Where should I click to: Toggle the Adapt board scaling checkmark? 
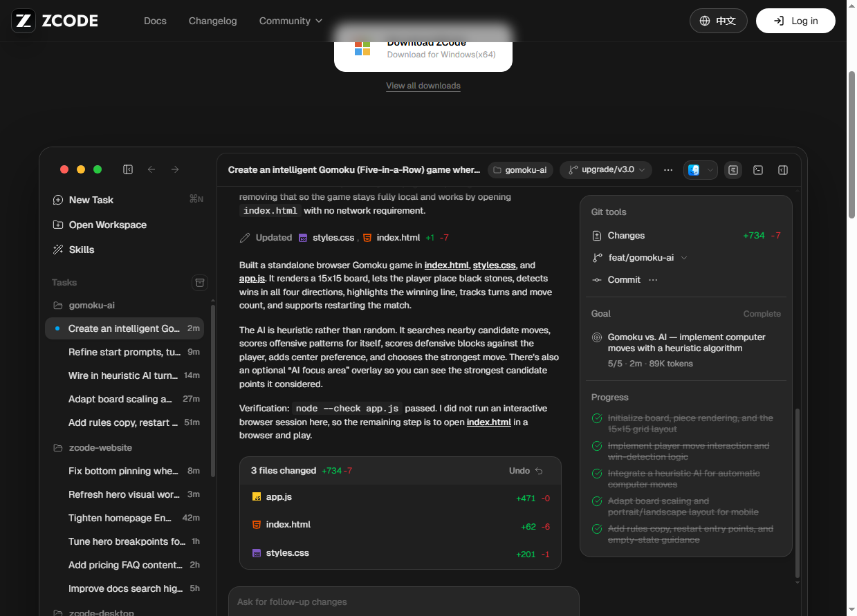point(597,501)
